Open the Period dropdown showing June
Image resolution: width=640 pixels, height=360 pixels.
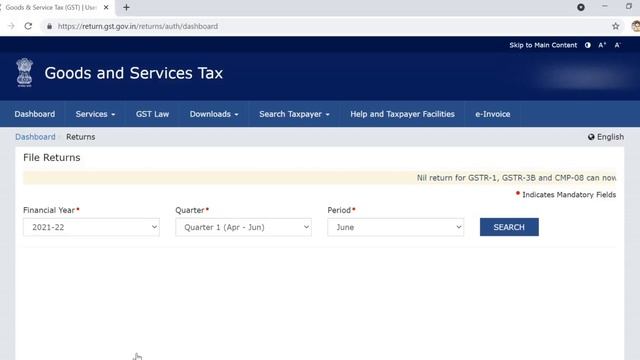click(396, 227)
